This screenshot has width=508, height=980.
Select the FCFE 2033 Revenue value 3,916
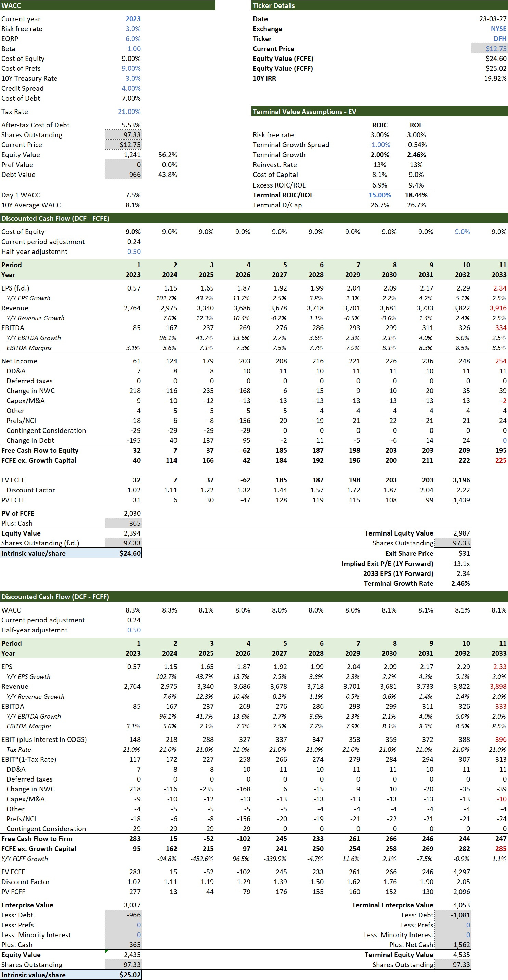point(498,308)
